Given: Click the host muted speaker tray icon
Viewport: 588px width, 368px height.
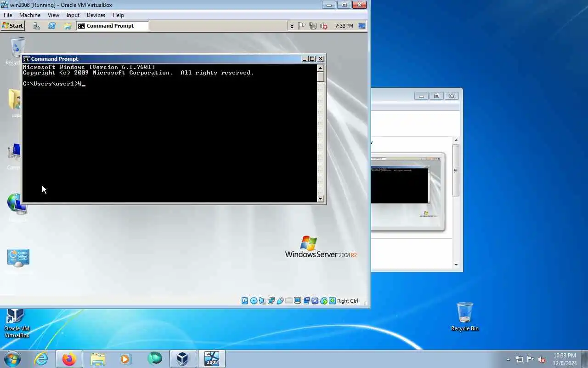Looking at the screenshot, I should pyautogui.click(x=542, y=359).
